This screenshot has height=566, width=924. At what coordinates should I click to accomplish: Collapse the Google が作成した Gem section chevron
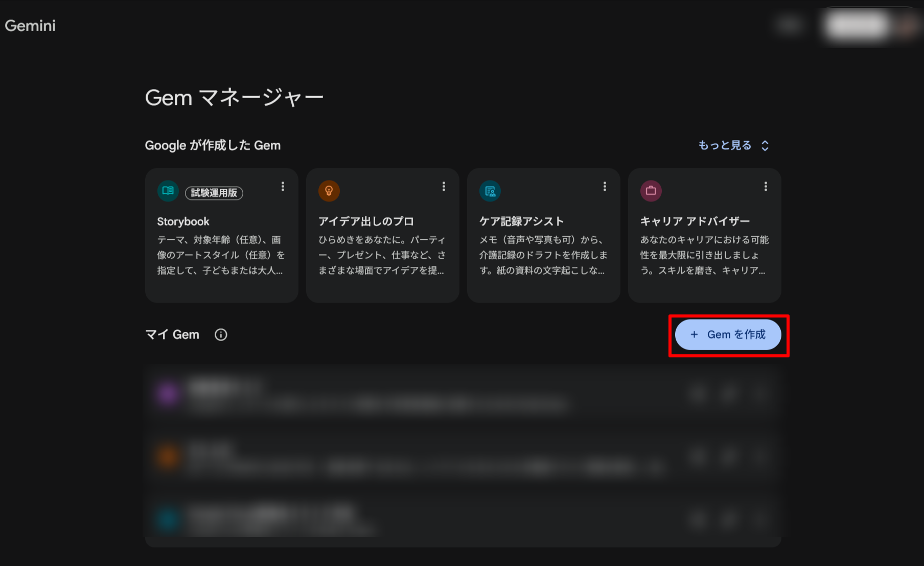click(x=765, y=145)
